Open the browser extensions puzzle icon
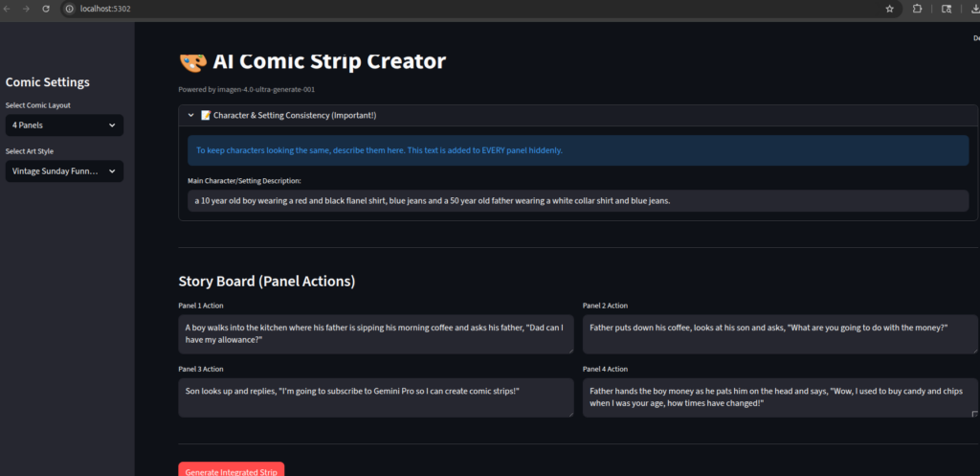The height and width of the screenshot is (476, 980). [917, 9]
